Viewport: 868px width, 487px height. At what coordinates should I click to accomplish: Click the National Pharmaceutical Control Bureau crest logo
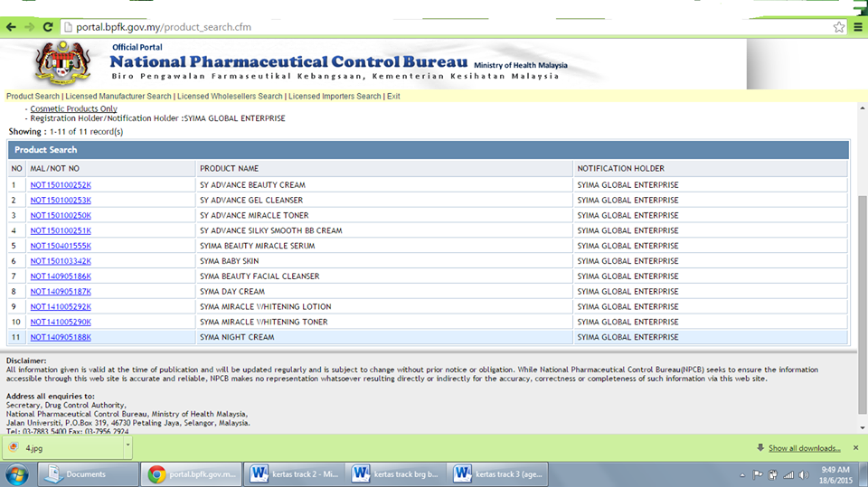[63, 63]
